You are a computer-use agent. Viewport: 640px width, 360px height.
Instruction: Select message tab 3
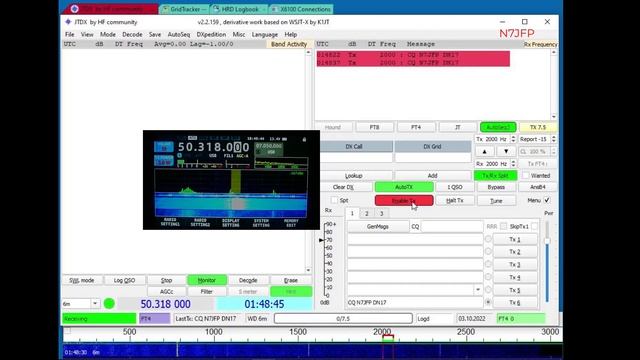(x=382, y=213)
